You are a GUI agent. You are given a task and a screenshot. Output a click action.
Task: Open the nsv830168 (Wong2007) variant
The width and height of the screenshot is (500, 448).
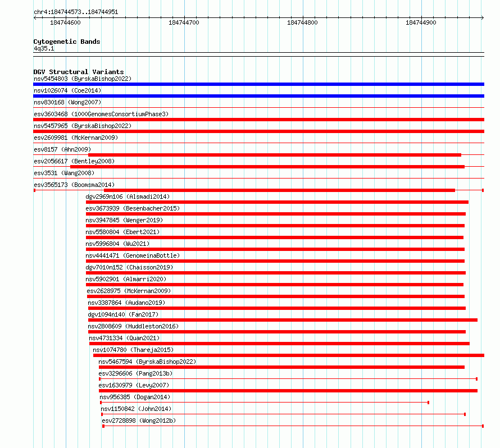pyautogui.click(x=67, y=102)
